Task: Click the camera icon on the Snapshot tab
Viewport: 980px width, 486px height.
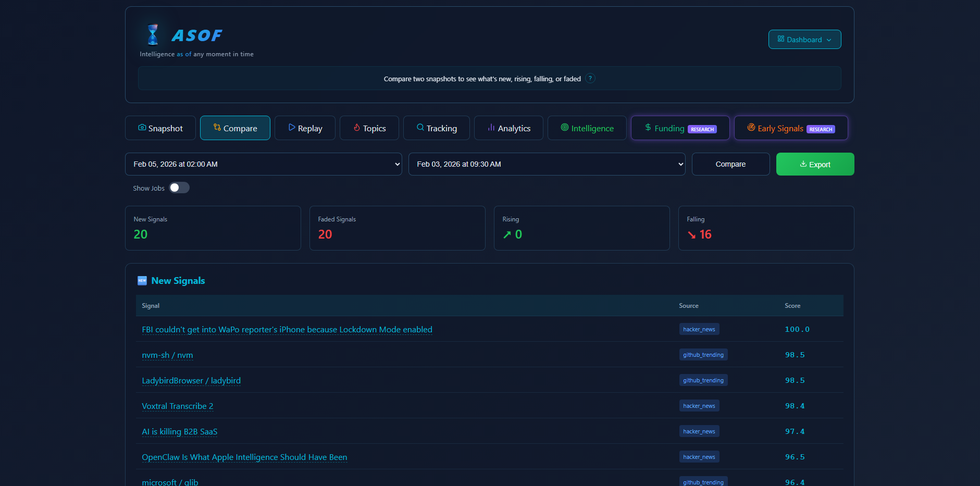Action: tap(142, 128)
